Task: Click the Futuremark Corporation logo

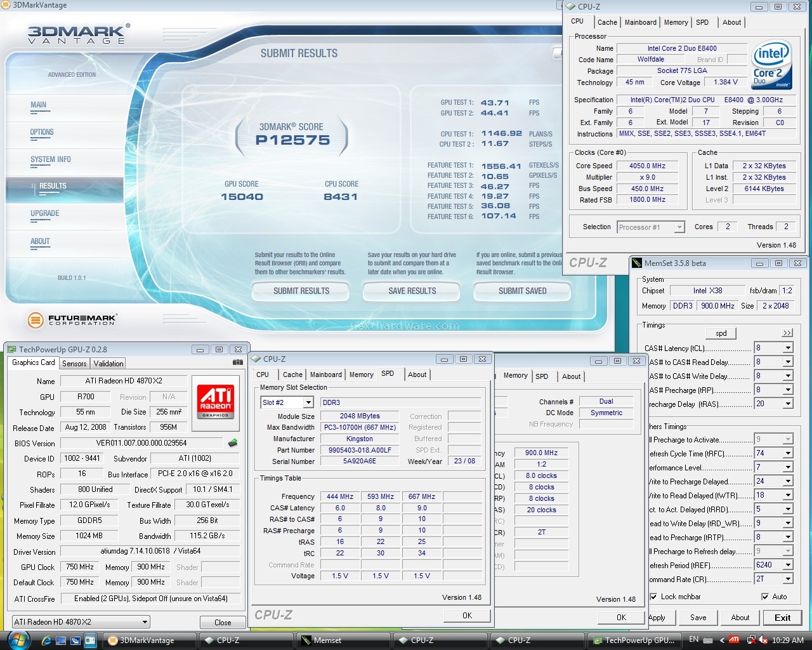Action: click(72, 320)
